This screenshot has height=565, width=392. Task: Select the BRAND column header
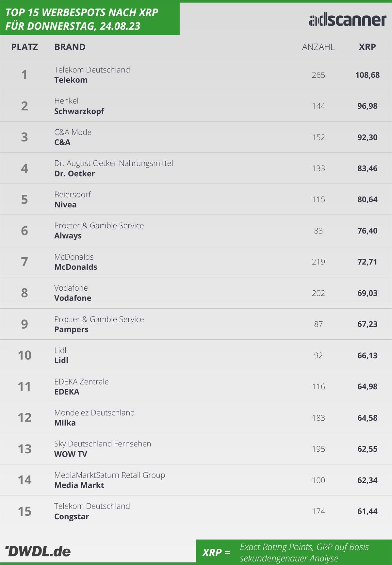[x=70, y=47]
